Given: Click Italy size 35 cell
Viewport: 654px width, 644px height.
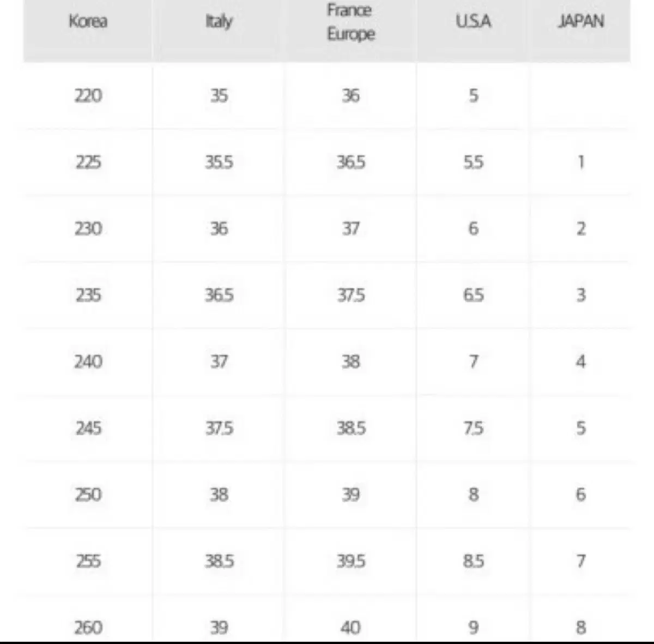Looking at the screenshot, I should point(219,96).
